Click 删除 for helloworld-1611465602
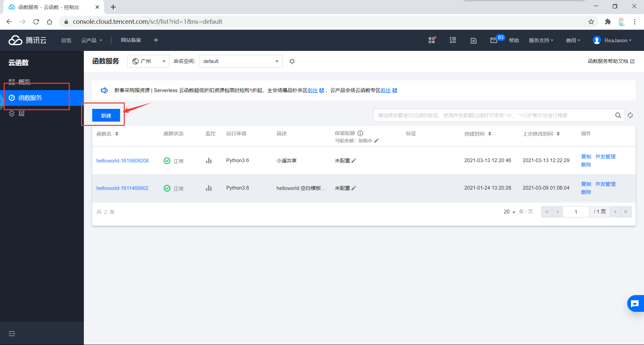Image resolution: width=644 pixels, height=345 pixels. coord(586,192)
